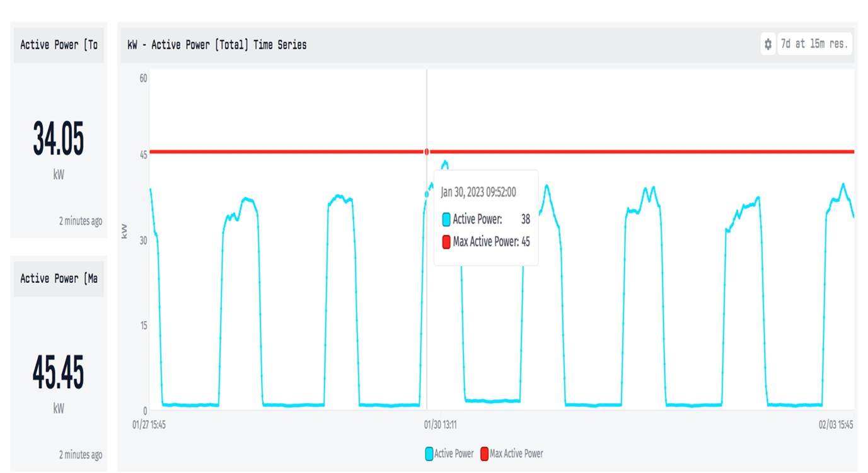Click the red Max Active Power icon in the tooltip
This screenshot has height=473, width=868.
tap(446, 242)
